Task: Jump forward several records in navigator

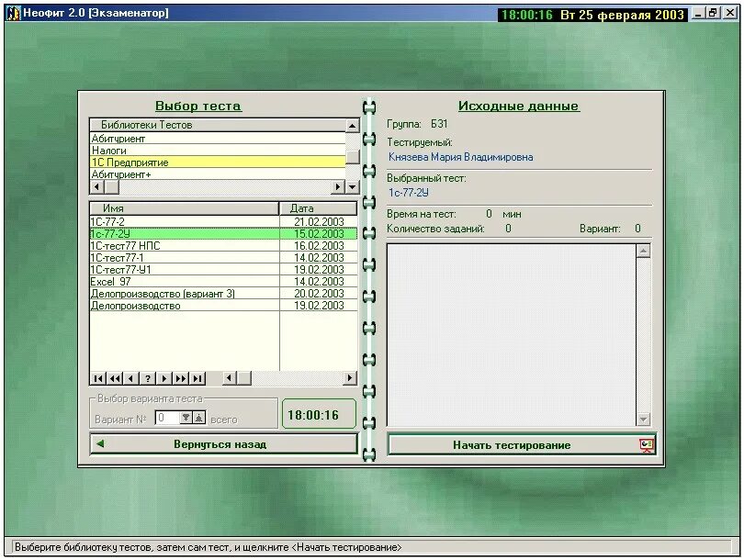Action: tap(181, 378)
